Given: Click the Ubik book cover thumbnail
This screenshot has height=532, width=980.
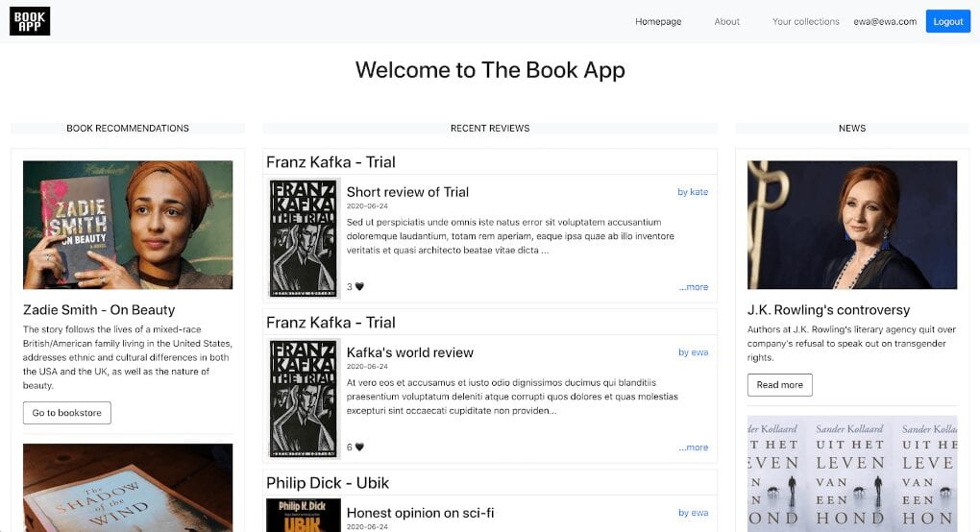Looking at the screenshot, I should pyautogui.click(x=304, y=515).
